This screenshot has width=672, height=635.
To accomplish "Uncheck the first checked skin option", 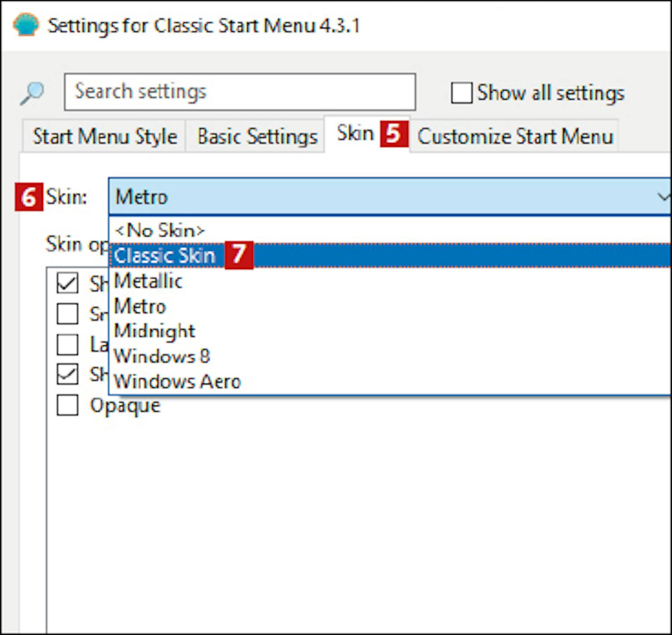I will pos(68,283).
